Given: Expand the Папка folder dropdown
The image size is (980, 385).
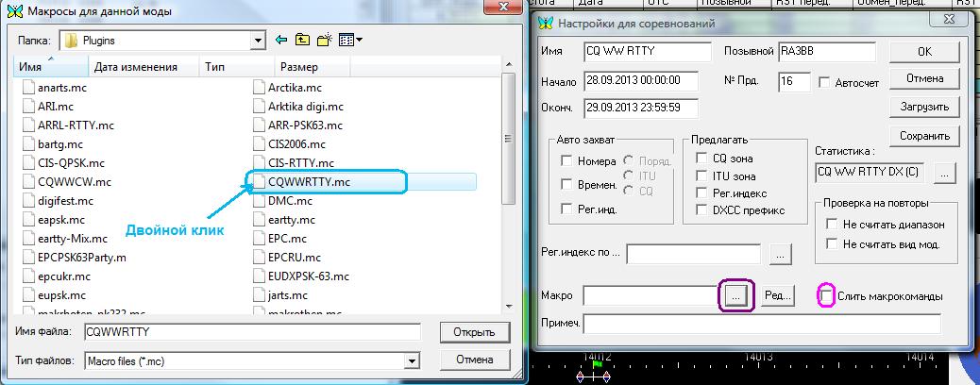Looking at the screenshot, I should pyautogui.click(x=258, y=42).
